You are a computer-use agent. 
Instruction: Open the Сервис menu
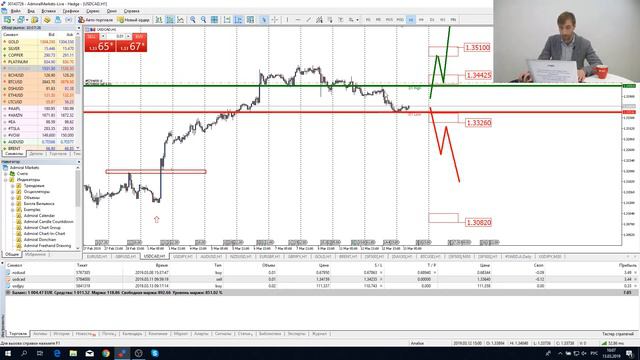pyautogui.click(x=93, y=11)
